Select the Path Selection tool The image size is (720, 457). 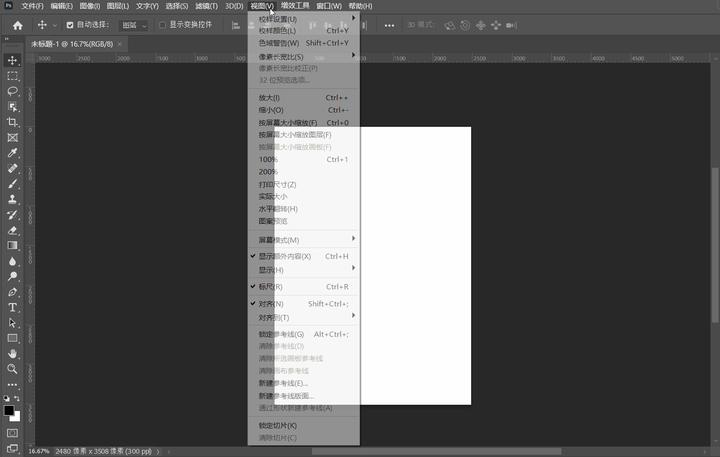(12, 323)
